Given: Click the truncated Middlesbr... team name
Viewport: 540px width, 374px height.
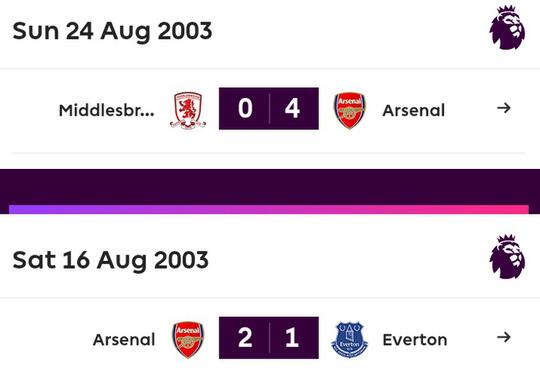Looking at the screenshot, I should tap(106, 111).
